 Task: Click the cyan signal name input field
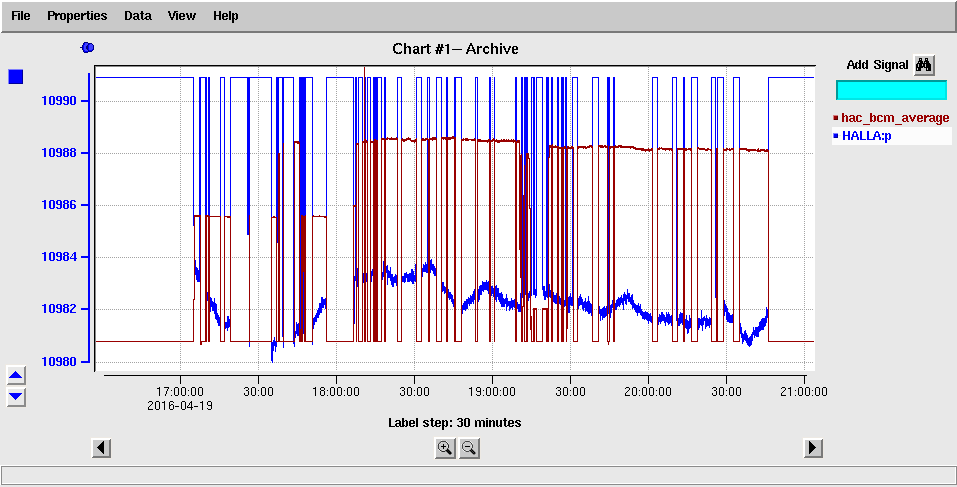[x=891, y=90]
